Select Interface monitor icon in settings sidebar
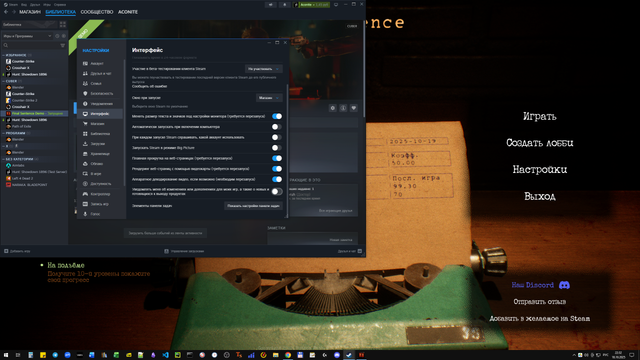The image size is (640, 360). [x=85, y=113]
